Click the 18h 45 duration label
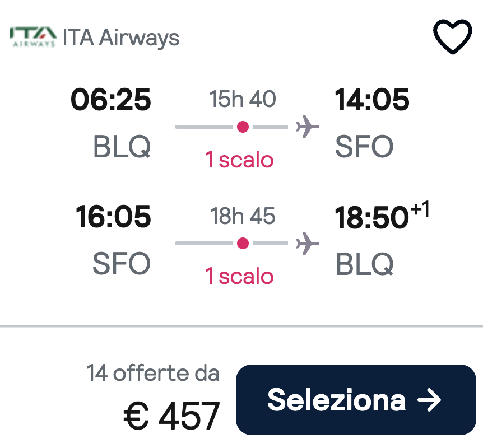483x448 pixels. (243, 216)
